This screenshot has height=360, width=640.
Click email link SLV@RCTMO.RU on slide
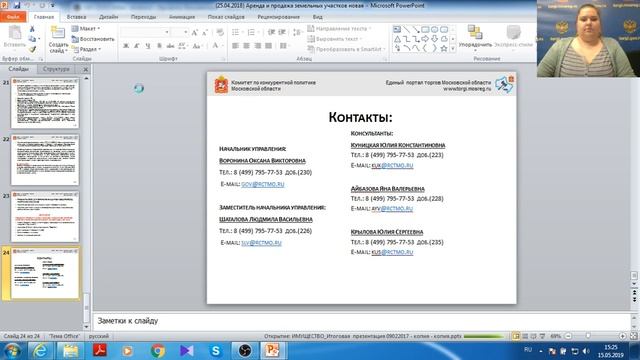coord(261,243)
